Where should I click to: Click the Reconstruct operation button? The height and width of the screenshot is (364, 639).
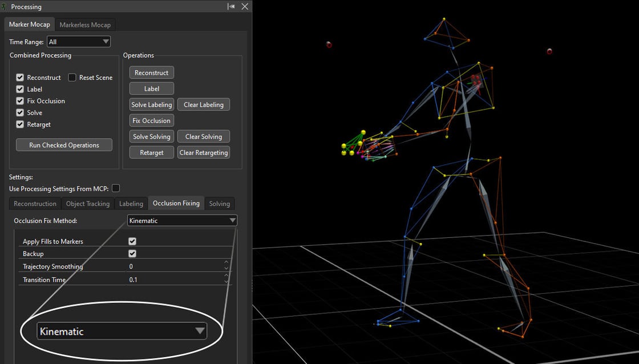click(x=152, y=72)
